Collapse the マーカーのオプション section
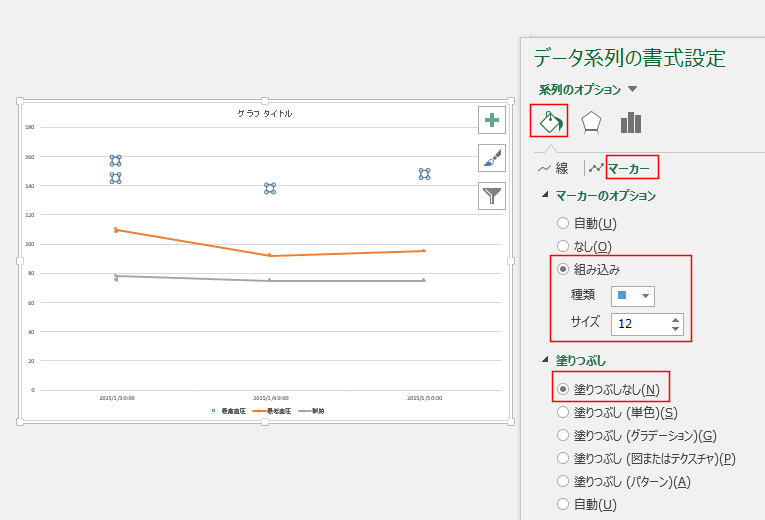The width and height of the screenshot is (765, 520). coord(545,196)
